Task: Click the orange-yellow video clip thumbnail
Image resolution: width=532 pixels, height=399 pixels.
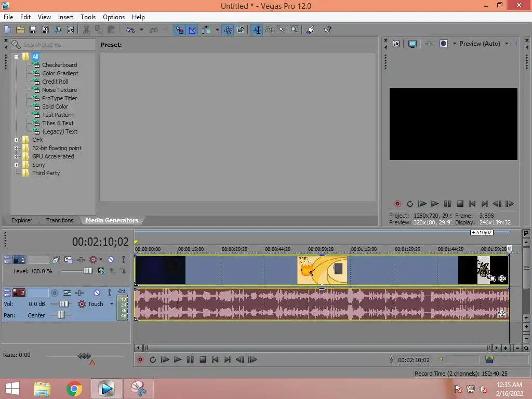Action: click(322, 270)
